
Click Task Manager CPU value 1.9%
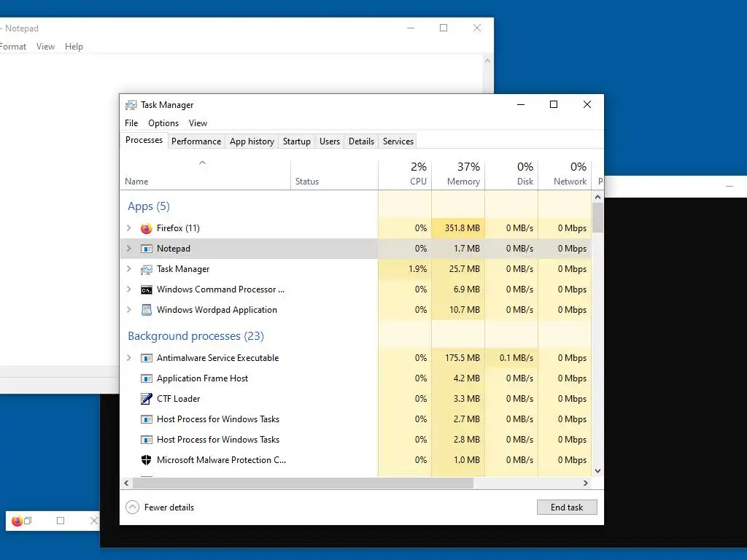(417, 269)
